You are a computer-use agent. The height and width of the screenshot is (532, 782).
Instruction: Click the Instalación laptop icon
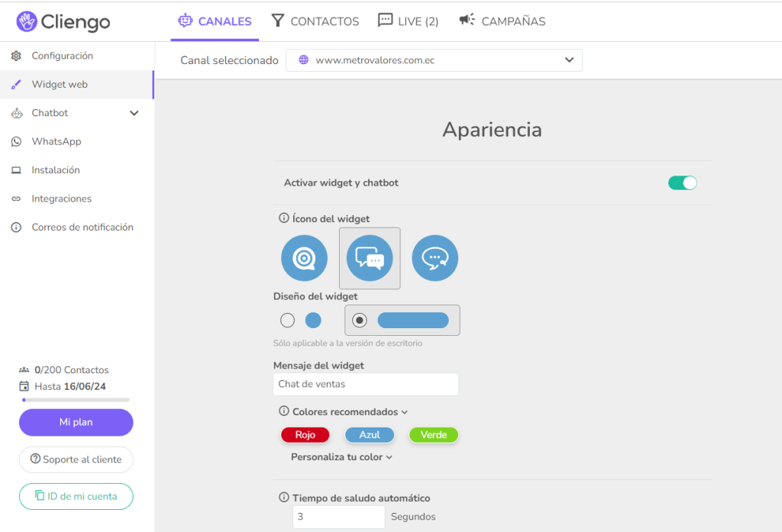click(x=17, y=170)
